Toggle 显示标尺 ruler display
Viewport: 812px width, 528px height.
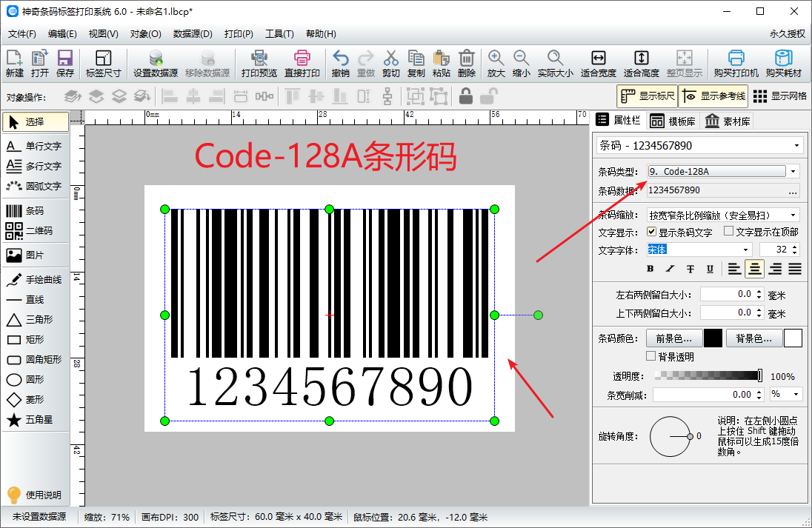(648, 96)
